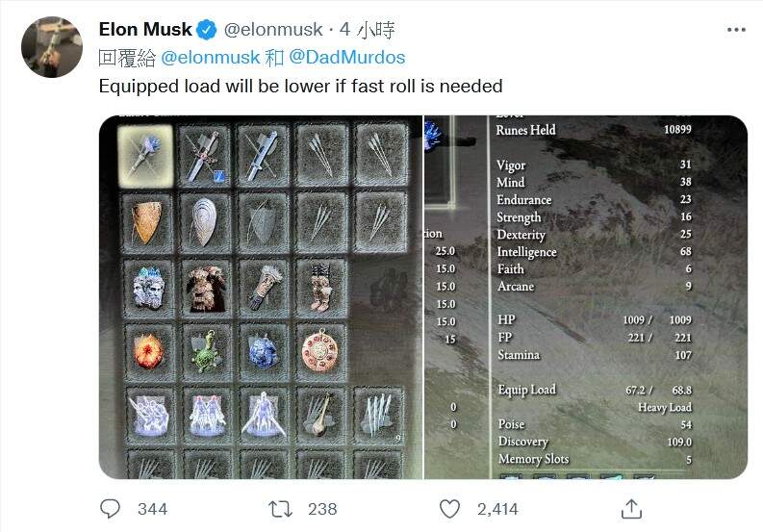Screen dimensions: 763x532
Task: Open Elon Musk's profile avatar
Action: (52, 46)
